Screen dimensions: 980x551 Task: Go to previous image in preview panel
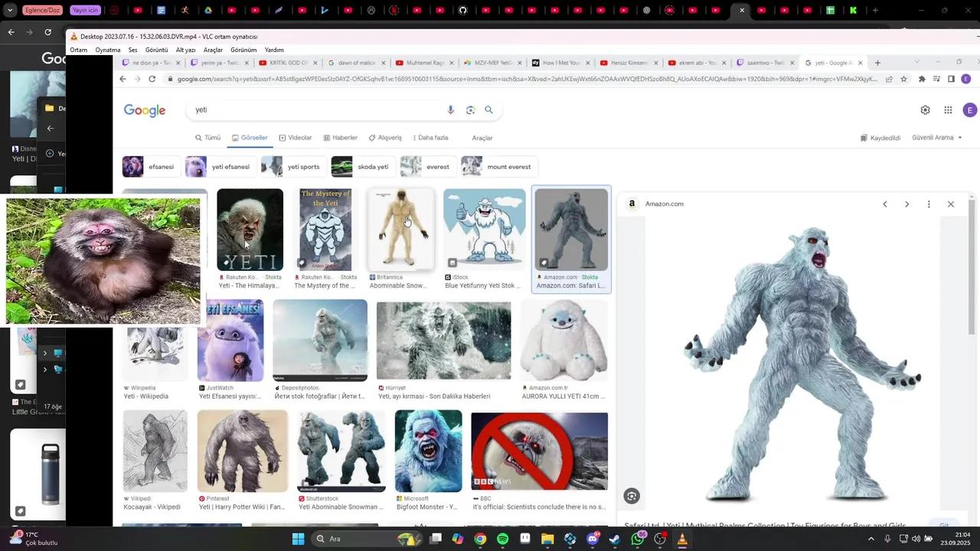[885, 204]
